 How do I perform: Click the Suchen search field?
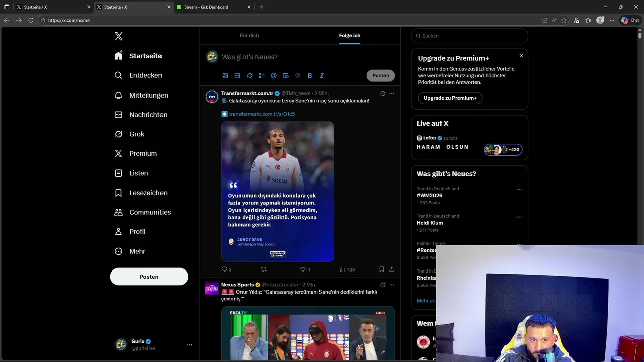pos(469,36)
